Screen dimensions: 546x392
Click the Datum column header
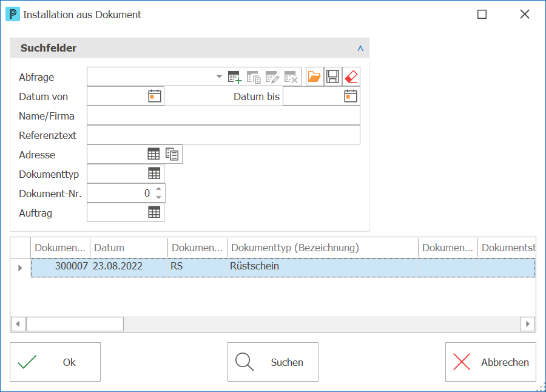pos(129,248)
